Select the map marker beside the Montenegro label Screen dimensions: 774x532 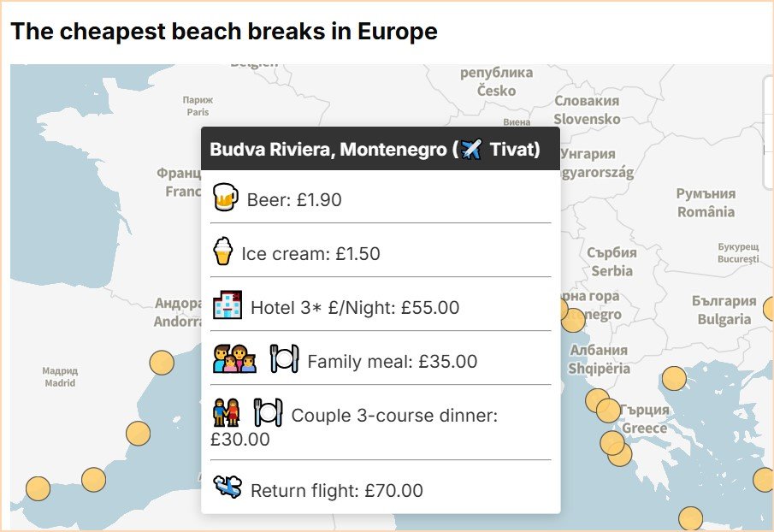[573, 320]
